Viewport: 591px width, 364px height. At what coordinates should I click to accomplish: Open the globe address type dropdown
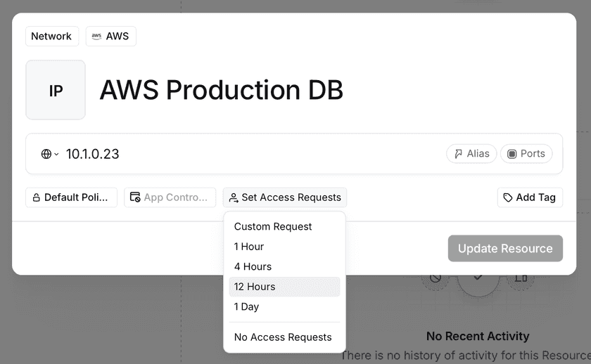pos(49,154)
